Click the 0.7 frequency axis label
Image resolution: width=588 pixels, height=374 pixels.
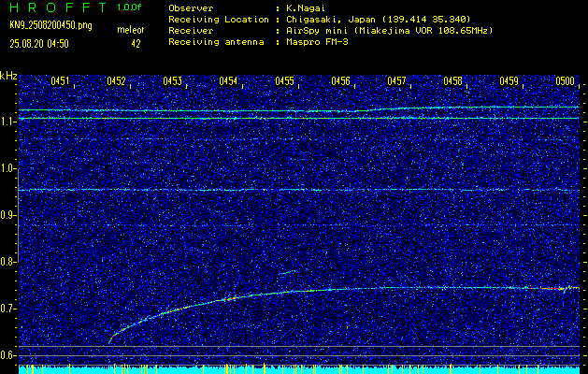pos(8,309)
